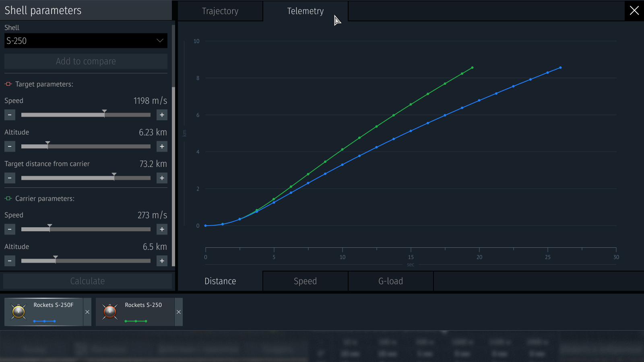Show the Speed graph tab
The width and height of the screenshot is (644, 362).
(x=305, y=281)
